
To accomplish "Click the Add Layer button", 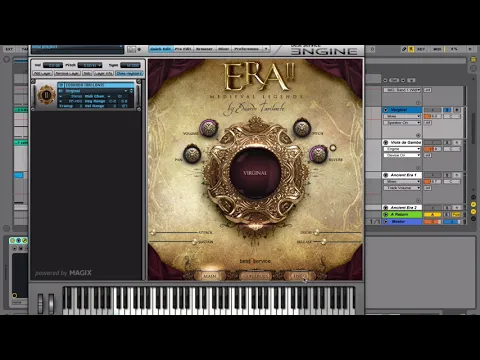I will click(x=42, y=73).
